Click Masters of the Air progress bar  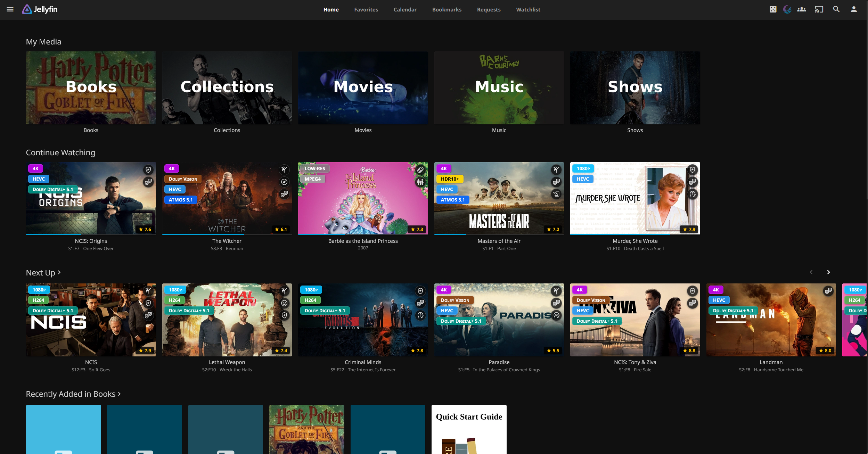[499, 234]
